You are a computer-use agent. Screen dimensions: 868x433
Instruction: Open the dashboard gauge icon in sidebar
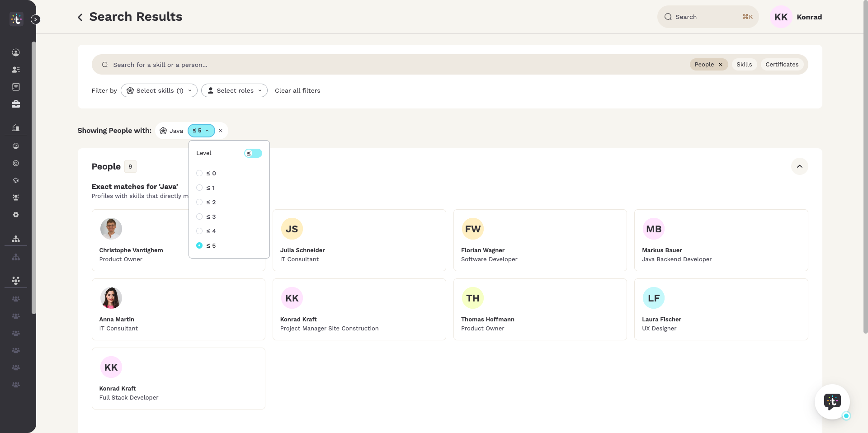[x=16, y=146]
